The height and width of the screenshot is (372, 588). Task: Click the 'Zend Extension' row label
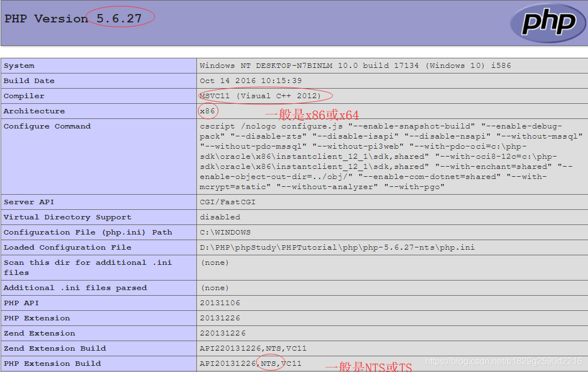pyautogui.click(x=39, y=333)
